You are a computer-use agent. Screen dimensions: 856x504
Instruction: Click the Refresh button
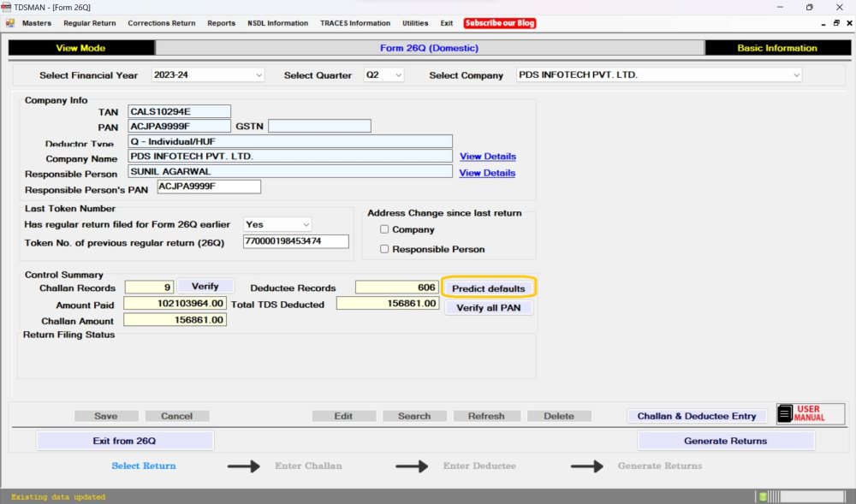pos(486,416)
